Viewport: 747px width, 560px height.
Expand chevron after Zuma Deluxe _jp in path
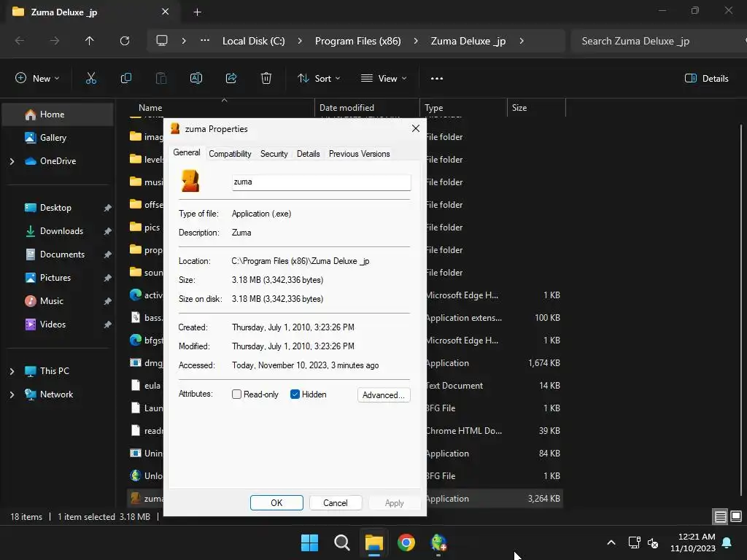click(522, 41)
